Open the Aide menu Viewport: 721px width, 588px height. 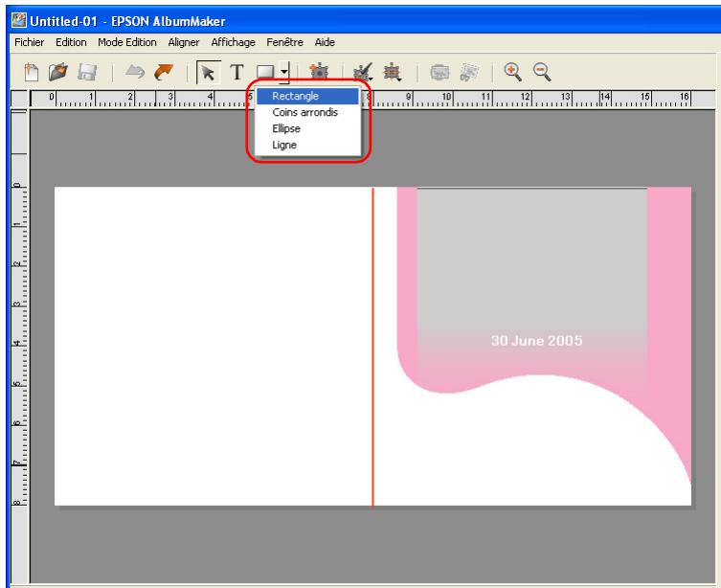(325, 42)
